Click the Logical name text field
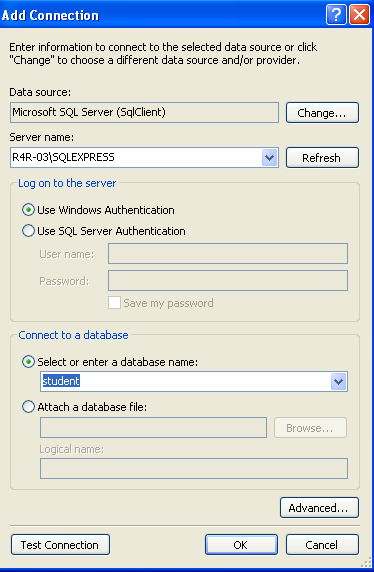This screenshot has width=374, height=572. (194, 469)
